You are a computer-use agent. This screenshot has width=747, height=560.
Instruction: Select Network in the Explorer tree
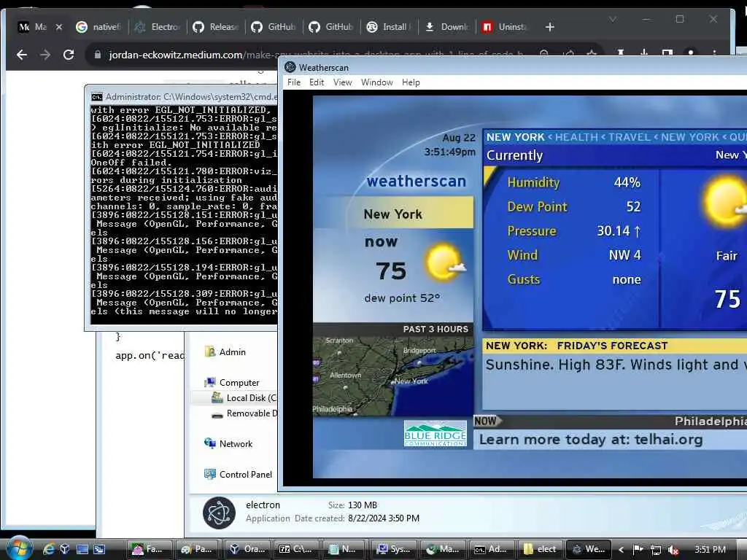pos(228,444)
